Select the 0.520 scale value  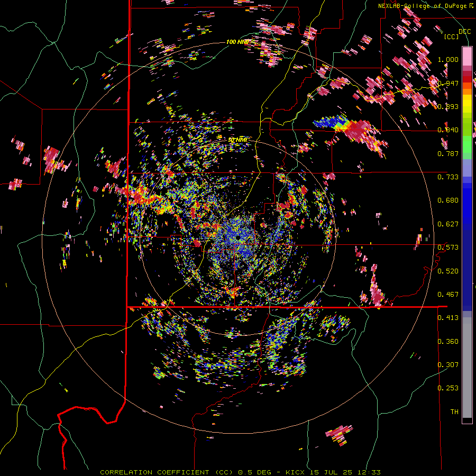tap(448, 271)
